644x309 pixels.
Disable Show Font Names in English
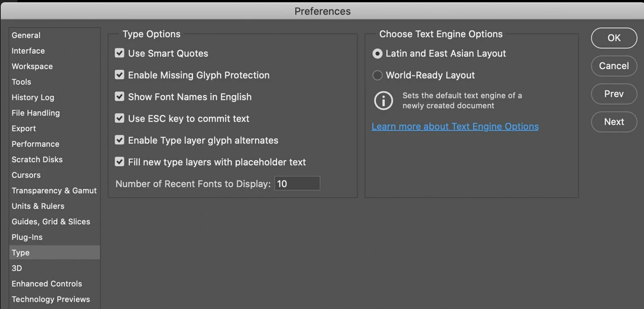(x=120, y=97)
